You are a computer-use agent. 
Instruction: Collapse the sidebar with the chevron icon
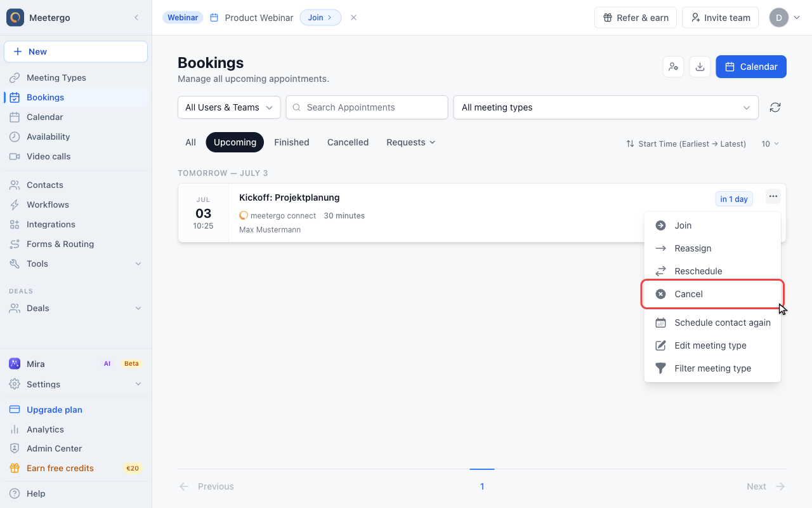pos(136,18)
